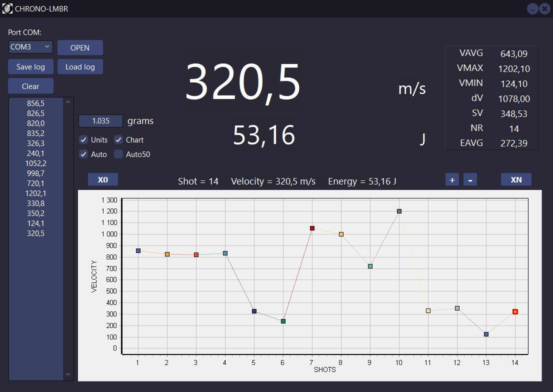Image resolution: width=553 pixels, height=392 pixels.
Task: Uncheck the Chart checkbox
Action: 118,140
